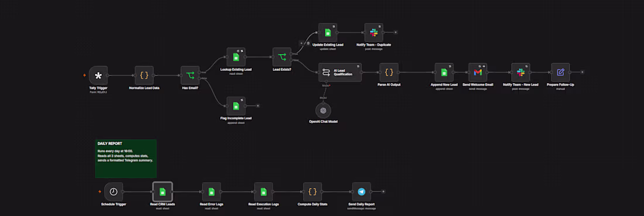The height and width of the screenshot is (216, 644).
Task: Select the Notify Team - New Lead Slack node
Action: 521,72
